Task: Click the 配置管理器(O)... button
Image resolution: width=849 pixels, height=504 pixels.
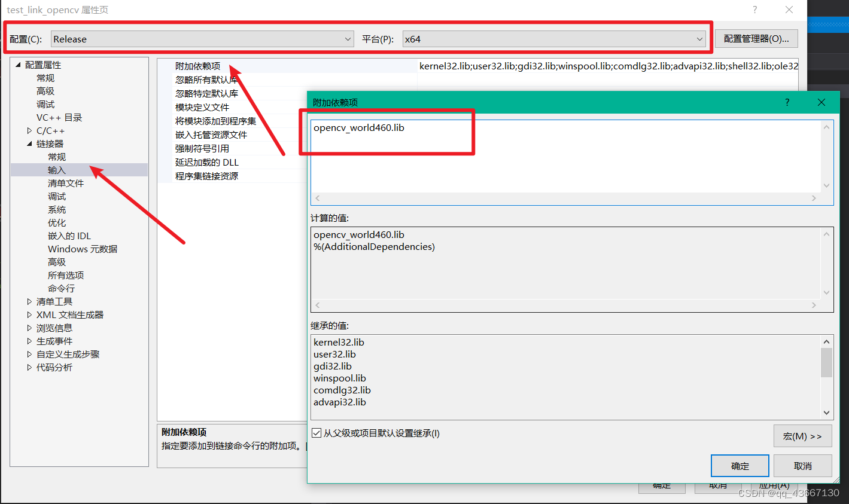Action: click(x=756, y=39)
